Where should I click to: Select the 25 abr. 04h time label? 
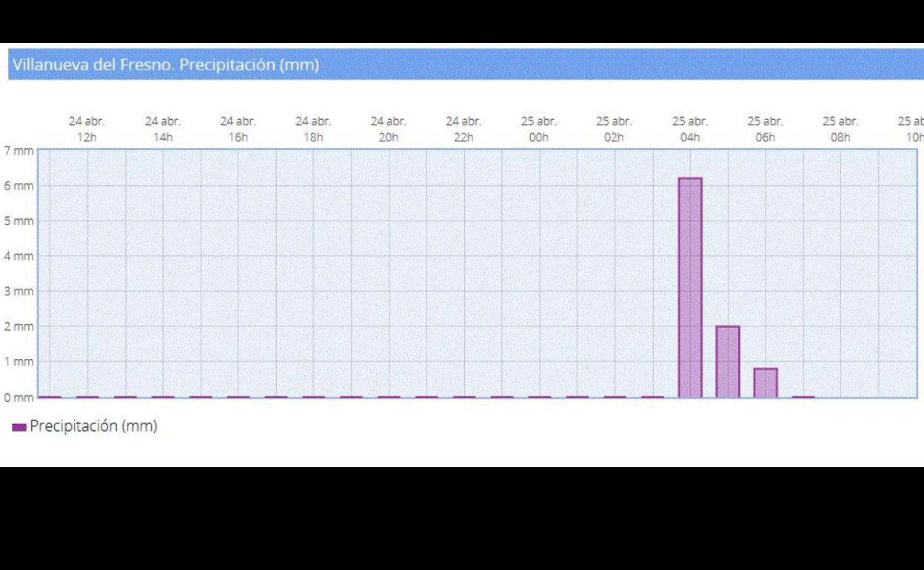[690, 130]
